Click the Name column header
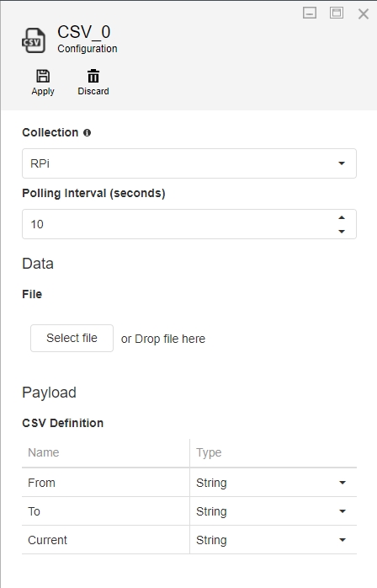The height and width of the screenshot is (588, 377). pyautogui.click(x=106, y=452)
